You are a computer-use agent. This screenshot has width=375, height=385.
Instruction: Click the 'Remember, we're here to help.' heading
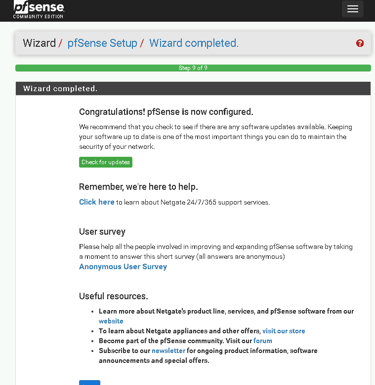tap(138, 187)
